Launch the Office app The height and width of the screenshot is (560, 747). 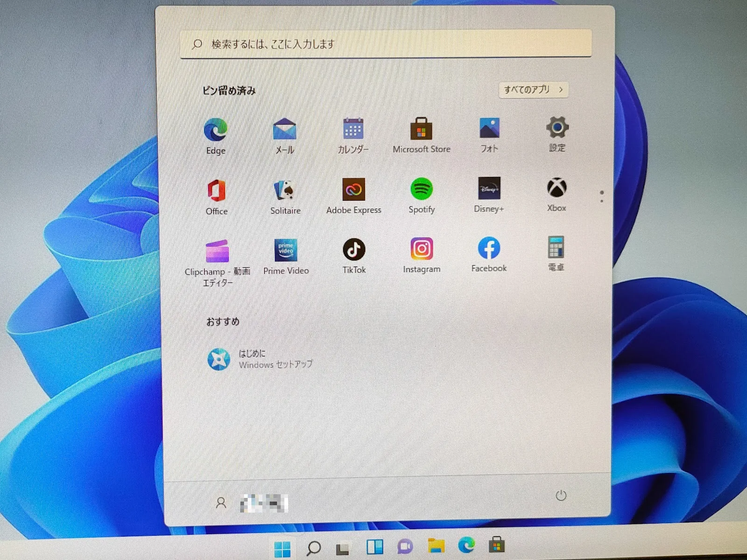click(x=216, y=196)
